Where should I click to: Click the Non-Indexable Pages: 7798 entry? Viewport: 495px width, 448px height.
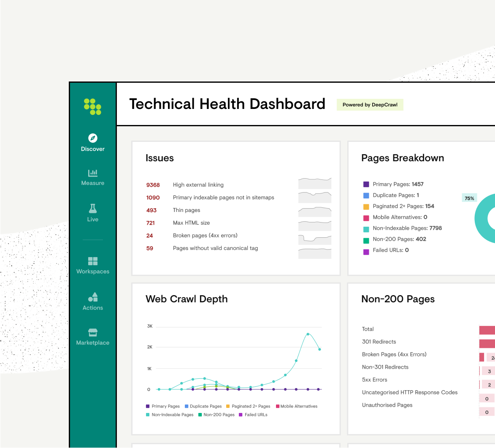[407, 228]
